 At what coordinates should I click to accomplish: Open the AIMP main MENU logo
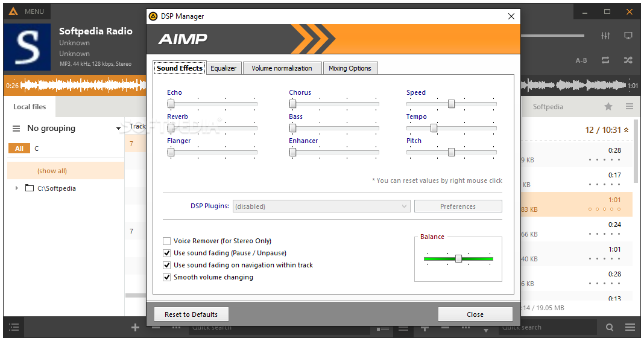tap(13, 11)
